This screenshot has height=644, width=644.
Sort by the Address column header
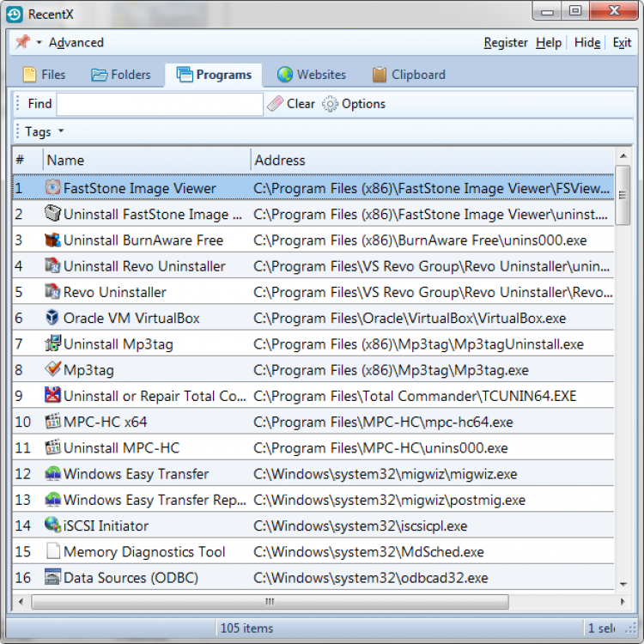point(433,160)
